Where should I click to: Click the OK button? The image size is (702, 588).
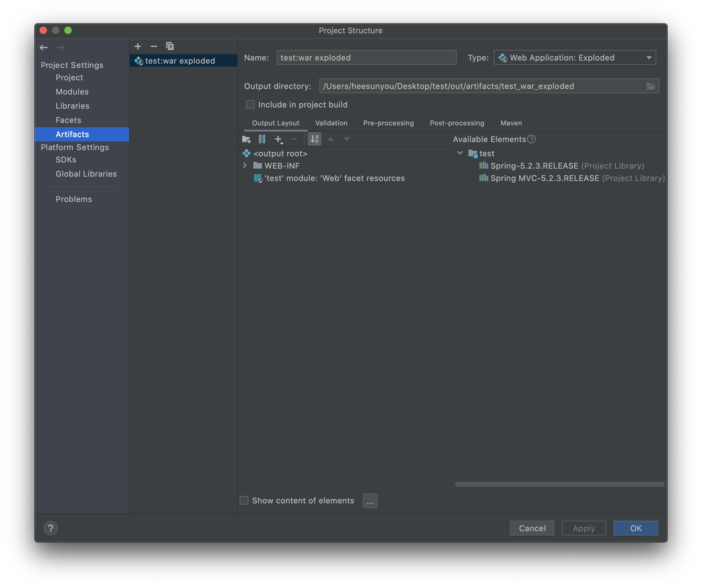point(635,528)
